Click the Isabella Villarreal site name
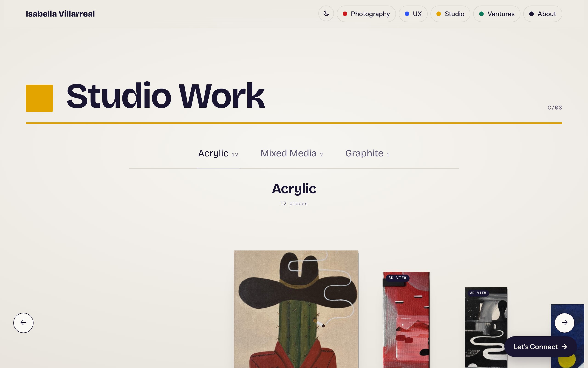 tap(60, 14)
